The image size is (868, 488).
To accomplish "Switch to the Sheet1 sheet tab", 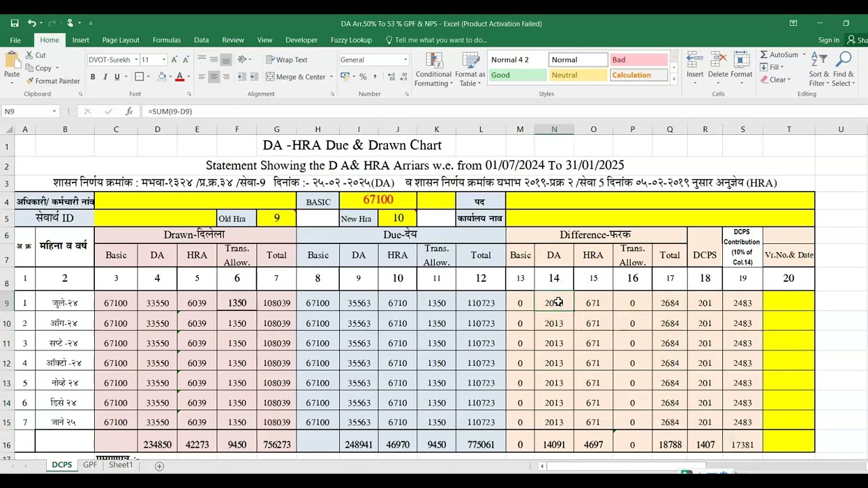I will 121,465.
